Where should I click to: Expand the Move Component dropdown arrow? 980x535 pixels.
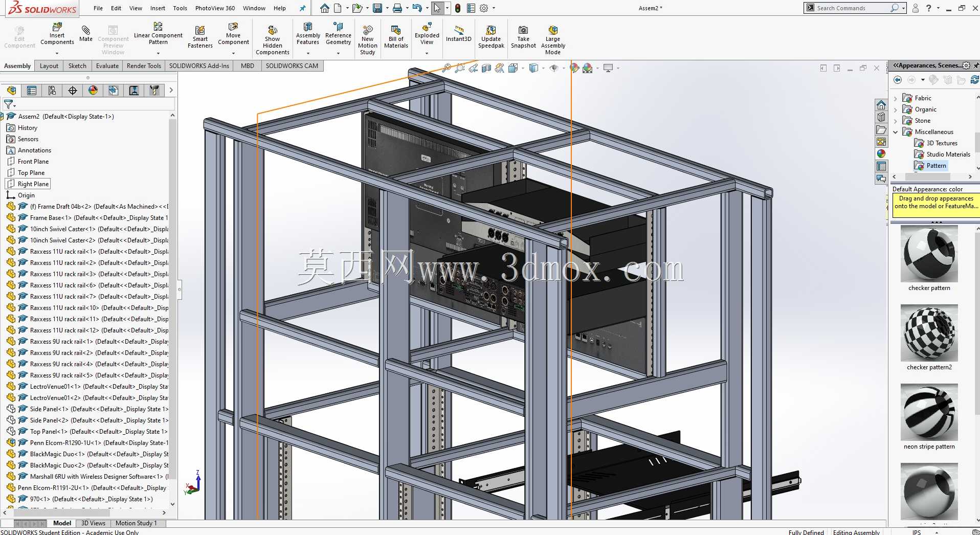pyautogui.click(x=233, y=53)
